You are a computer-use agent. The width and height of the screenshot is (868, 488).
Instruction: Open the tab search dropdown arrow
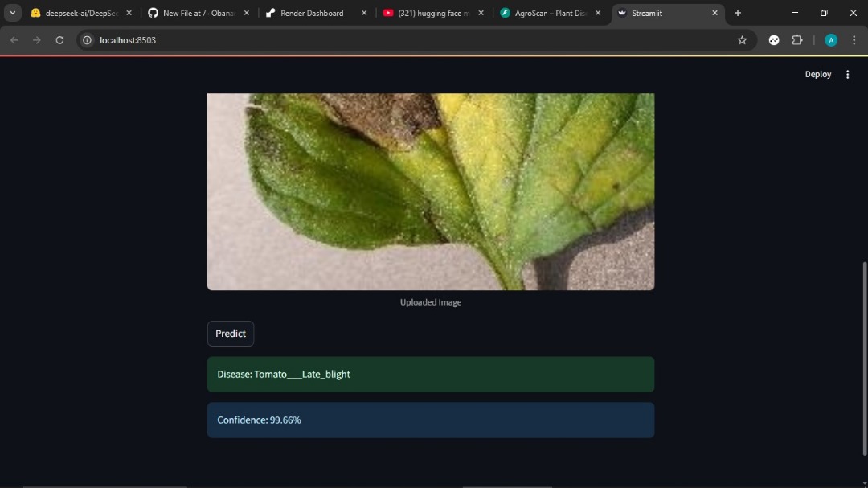click(x=12, y=13)
